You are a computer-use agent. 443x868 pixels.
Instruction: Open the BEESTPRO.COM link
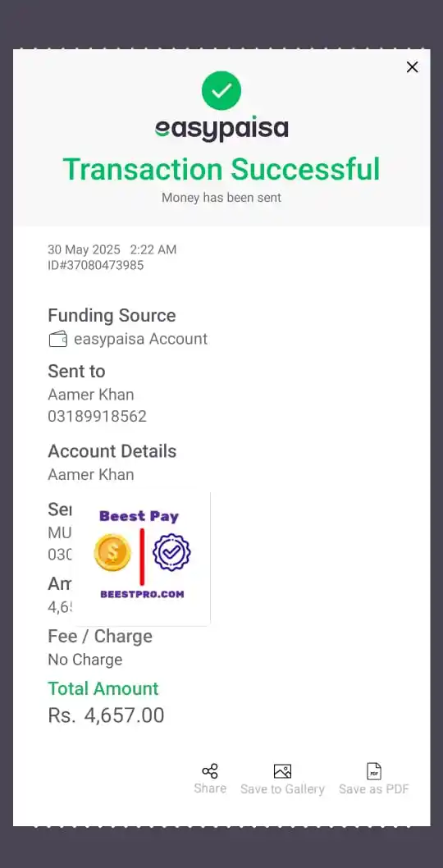(142, 594)
